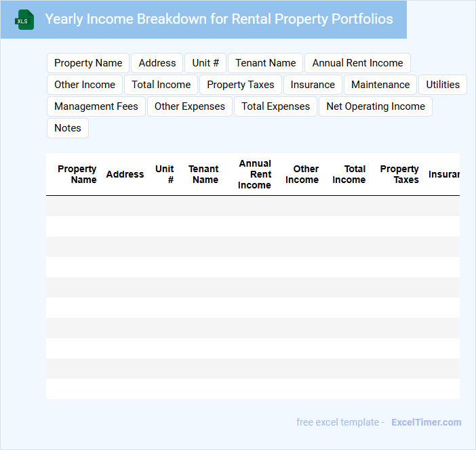Click the Unit # tag
Screen dimensions: 476x450
click(205, 63)
